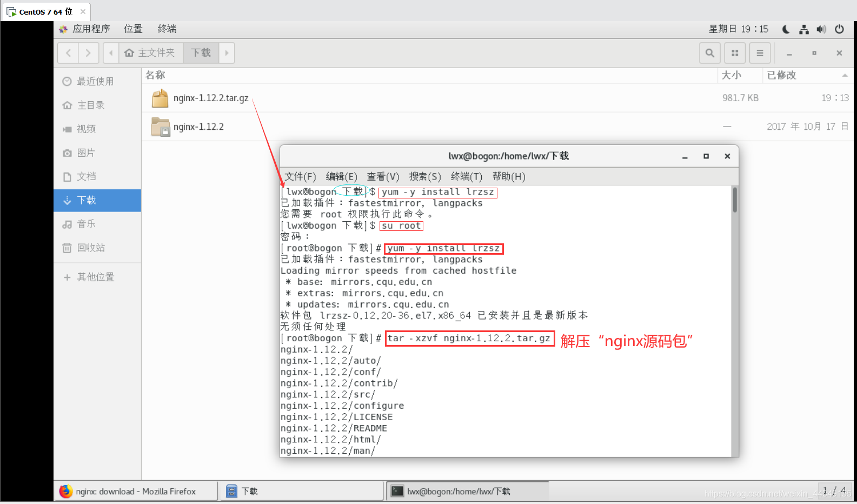Screen dimensions: 857x504
Task: Switch to icon grid view in file manager
Action: click(x=735, y=53)
